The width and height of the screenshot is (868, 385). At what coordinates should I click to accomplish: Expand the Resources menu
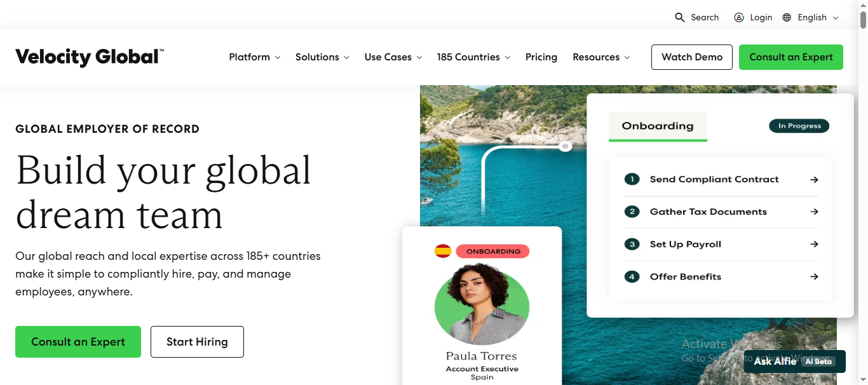tap(601, 57)
